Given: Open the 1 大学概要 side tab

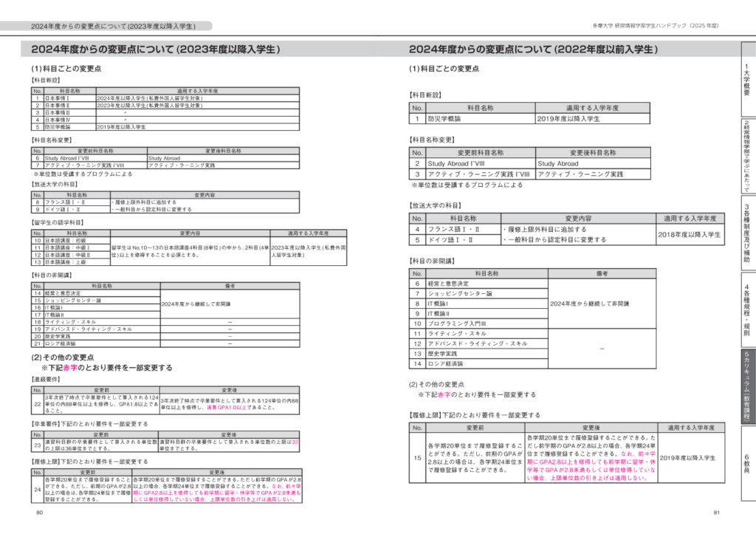Looking at the screenshot, I should tap(746, 76).
